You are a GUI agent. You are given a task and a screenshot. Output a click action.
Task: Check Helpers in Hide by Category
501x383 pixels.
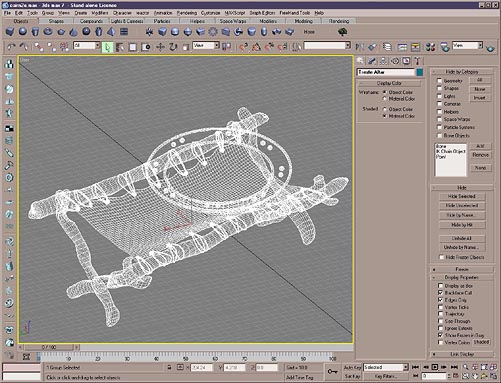439,112
